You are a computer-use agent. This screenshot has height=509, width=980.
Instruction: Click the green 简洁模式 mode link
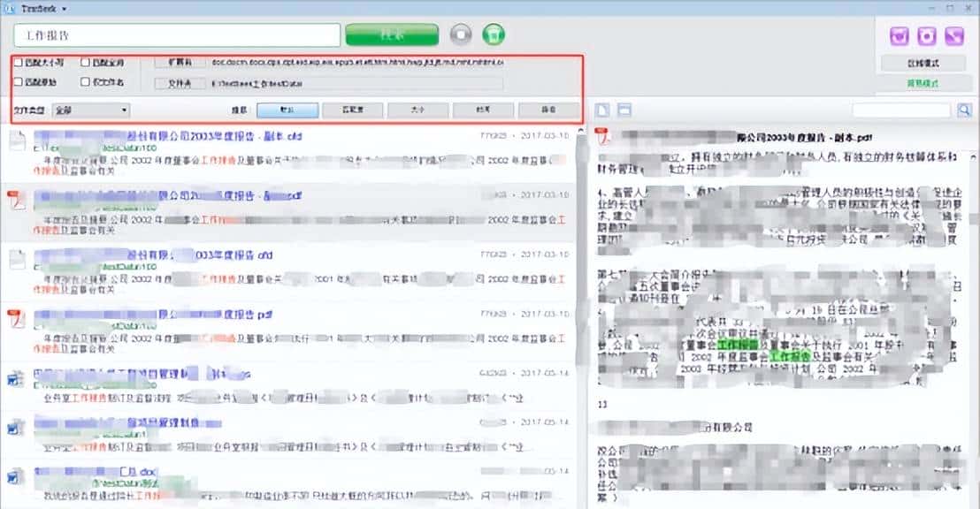[x=925, y=81]
